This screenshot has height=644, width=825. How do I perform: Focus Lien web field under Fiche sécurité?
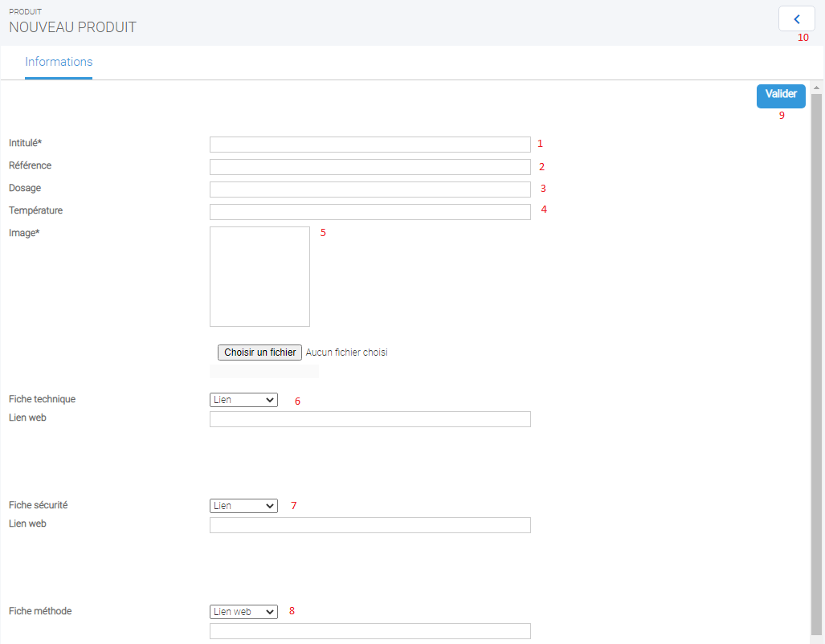370,525
